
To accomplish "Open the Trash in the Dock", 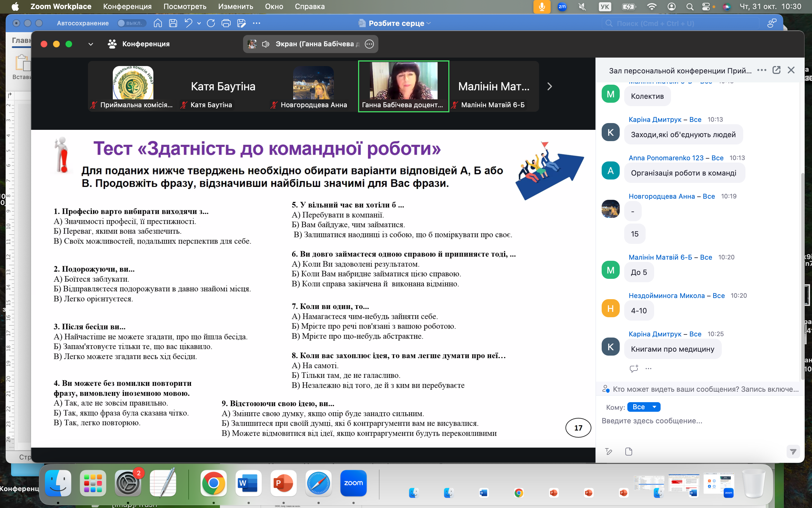I will click(754, 483).
